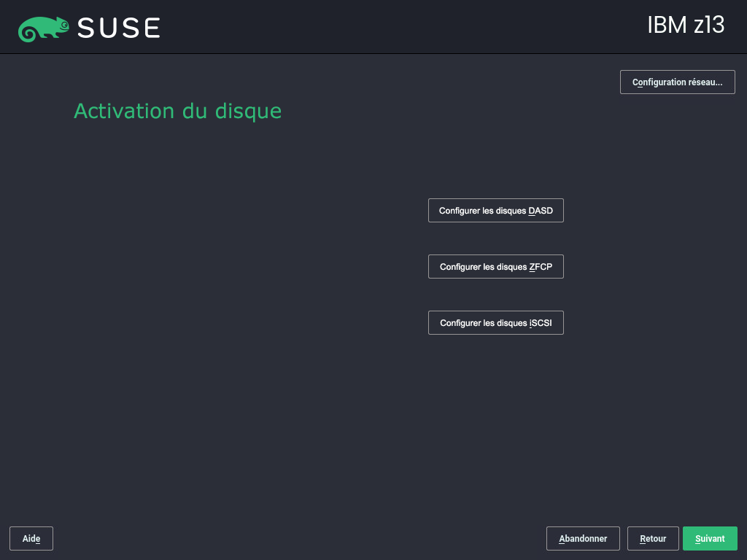Click the SUSE chameleon logo
This screenshot has width=747, height=560.
(43, 28)
